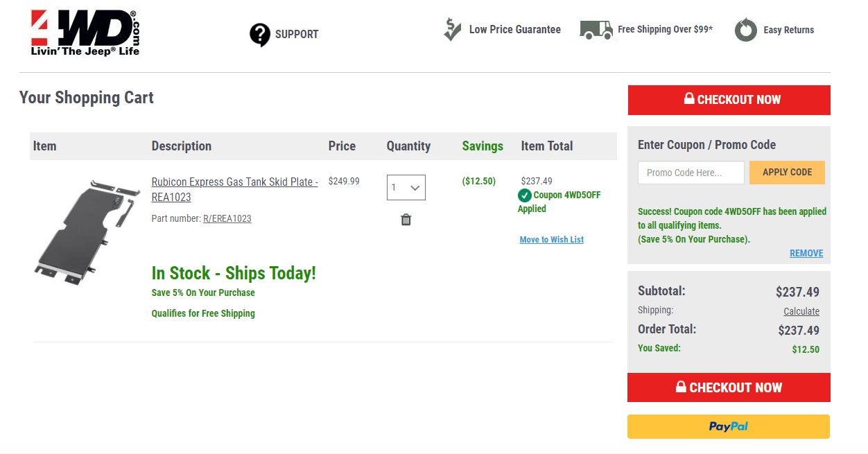Screen dimensions: 868x454
Task: Focus the promo code input field
Action: (x=691, y=173)
